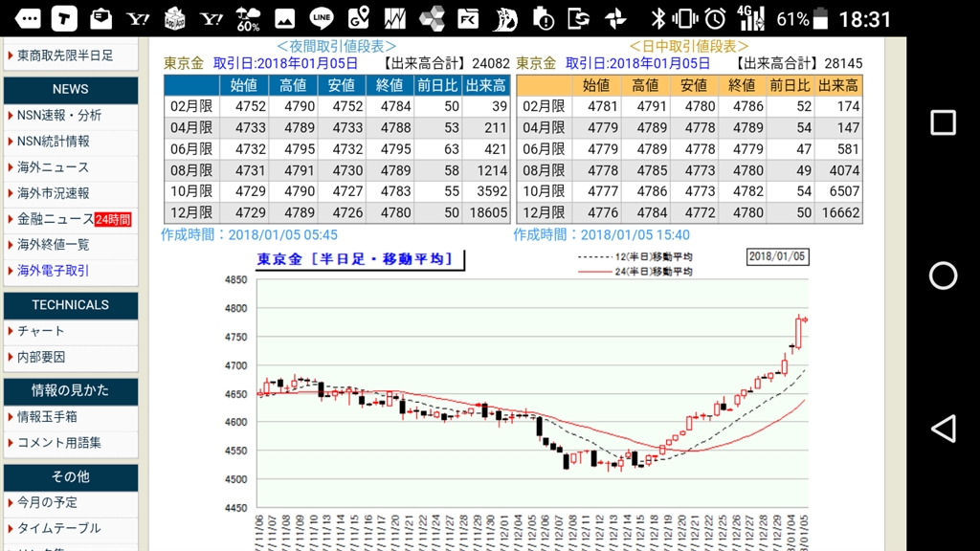Open 今月の予定 under その他
980x551 pixels.
pyautogui.click(x=47, y=502)
